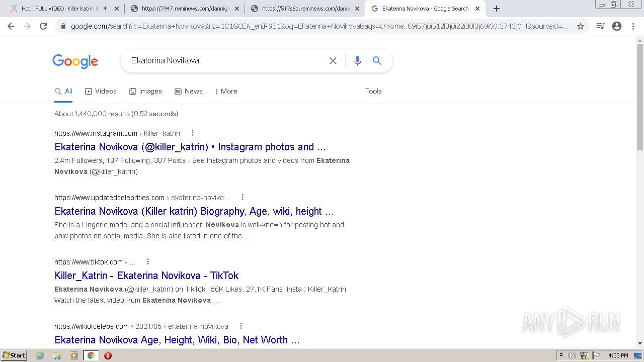Click the 4:33 PM clock

[618, 355]
